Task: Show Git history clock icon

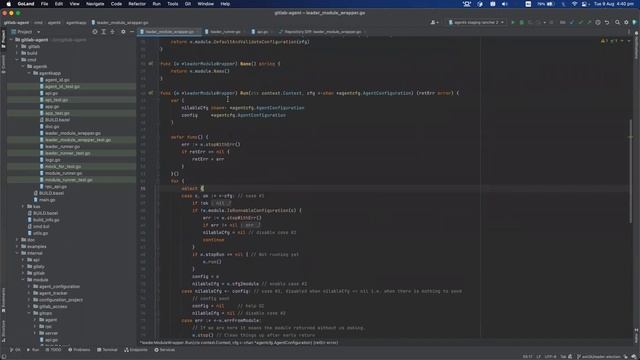Action: click(x=598, y=22)
